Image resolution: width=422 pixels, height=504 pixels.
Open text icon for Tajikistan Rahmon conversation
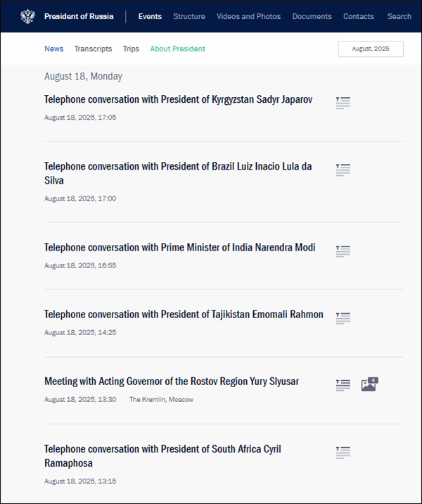point(343,318)
